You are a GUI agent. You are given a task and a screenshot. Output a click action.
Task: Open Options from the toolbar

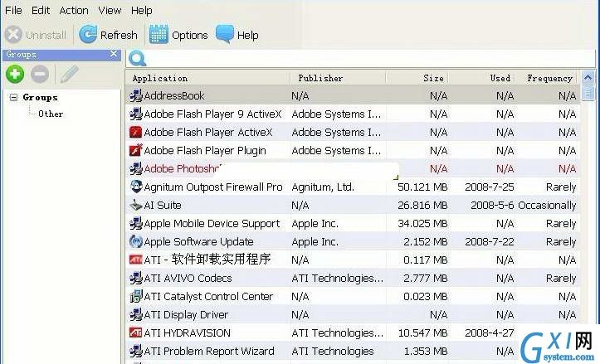pyautogui.click(x=178, y=35)
